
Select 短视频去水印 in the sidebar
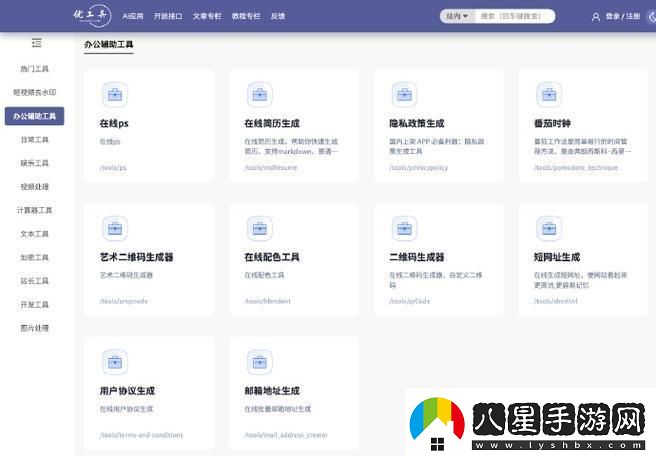34,92
